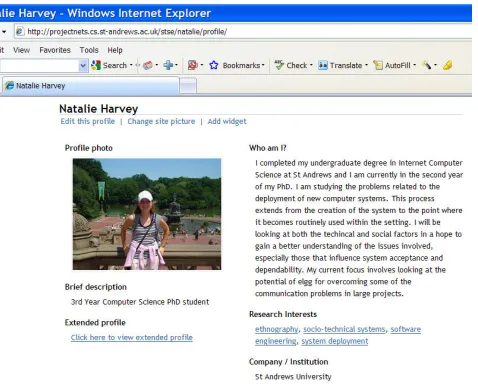Expand the Check dropdown arrow

coord(311,65)
